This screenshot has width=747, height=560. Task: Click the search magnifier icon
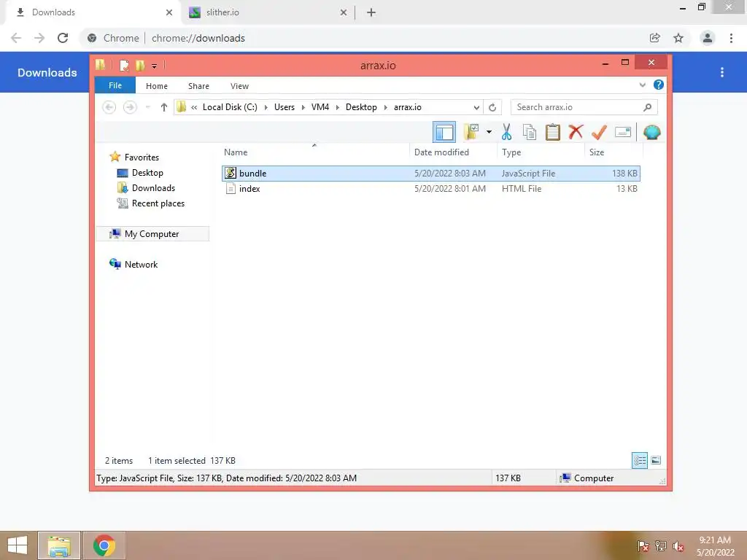(x=647, y=107)
